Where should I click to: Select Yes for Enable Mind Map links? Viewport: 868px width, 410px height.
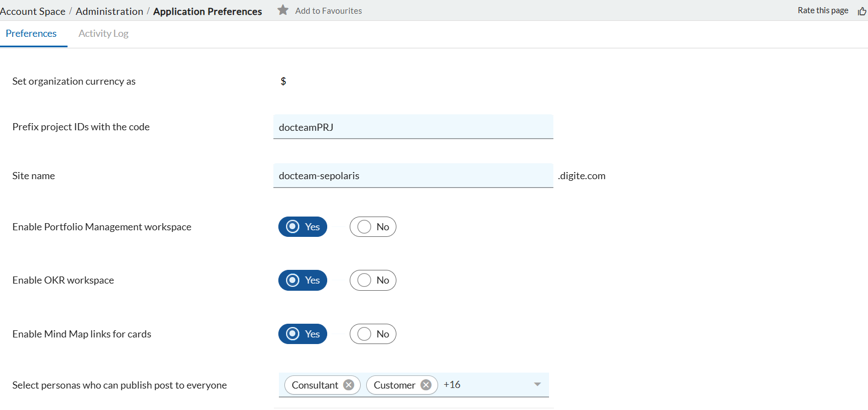(x=303, y=334)
